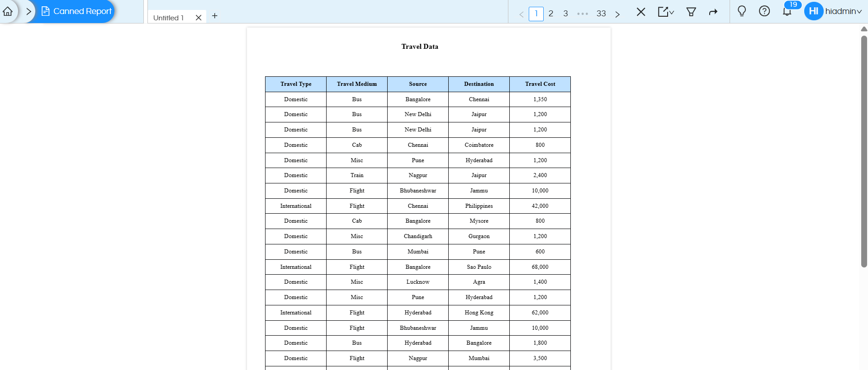This screenshot has height=370, width=868.
Task: Select the Coimbatore destination cell
Action: pyautogui.click(x=479, y=145)
